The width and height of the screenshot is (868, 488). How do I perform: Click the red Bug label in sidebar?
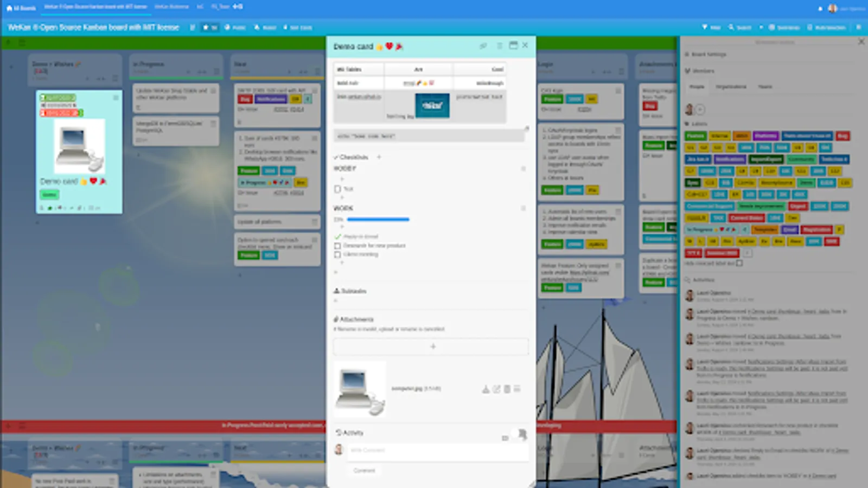tap(843, 136)
